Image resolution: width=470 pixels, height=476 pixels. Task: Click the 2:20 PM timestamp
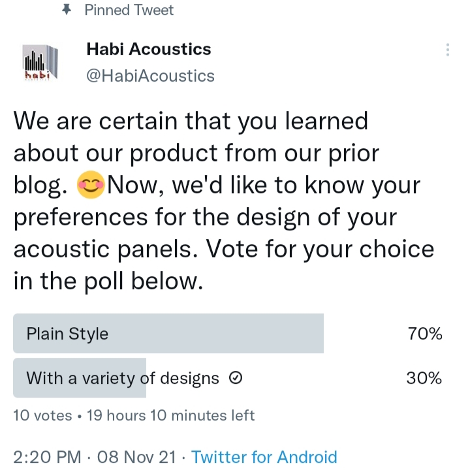point(47,457)
